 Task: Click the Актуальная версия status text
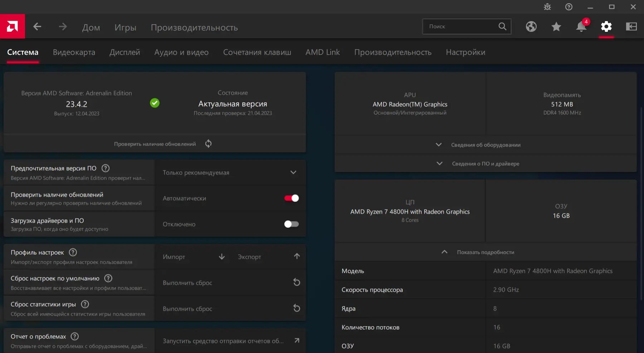click(x=233, y=104)
